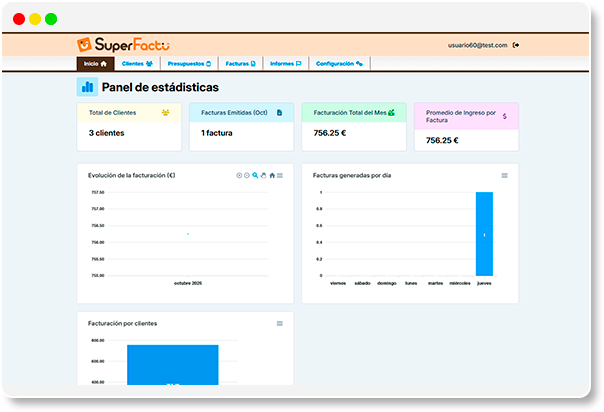Open the Evolución de la facturación chart menu
The width and height of the screenshot is (604, 412).
coord(280,175)
